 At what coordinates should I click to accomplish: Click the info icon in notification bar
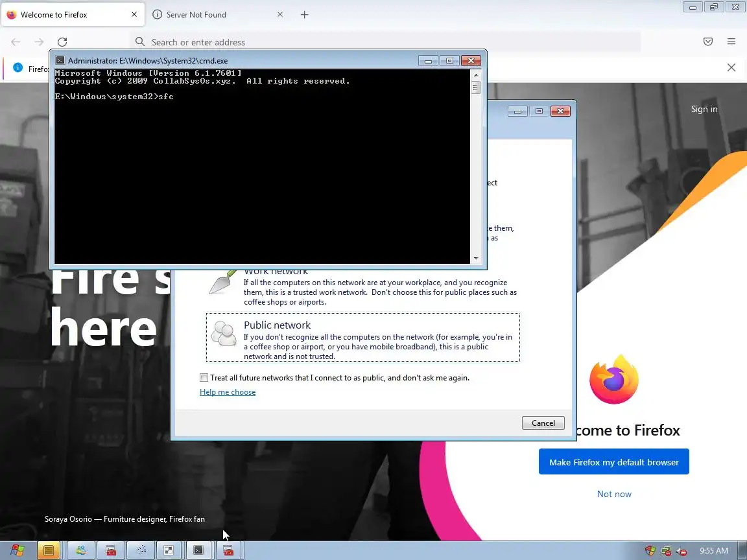click(18, 67)
